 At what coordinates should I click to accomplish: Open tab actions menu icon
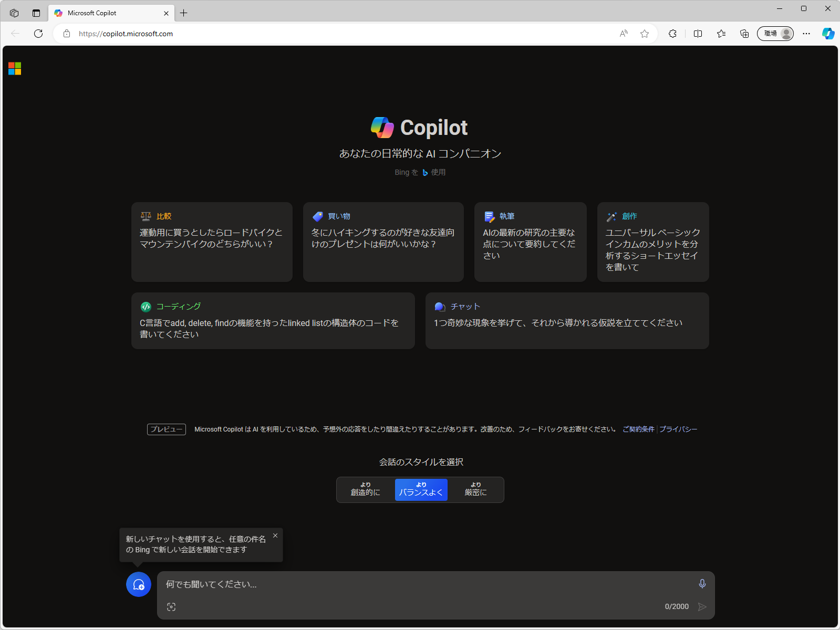click(36, 13)
